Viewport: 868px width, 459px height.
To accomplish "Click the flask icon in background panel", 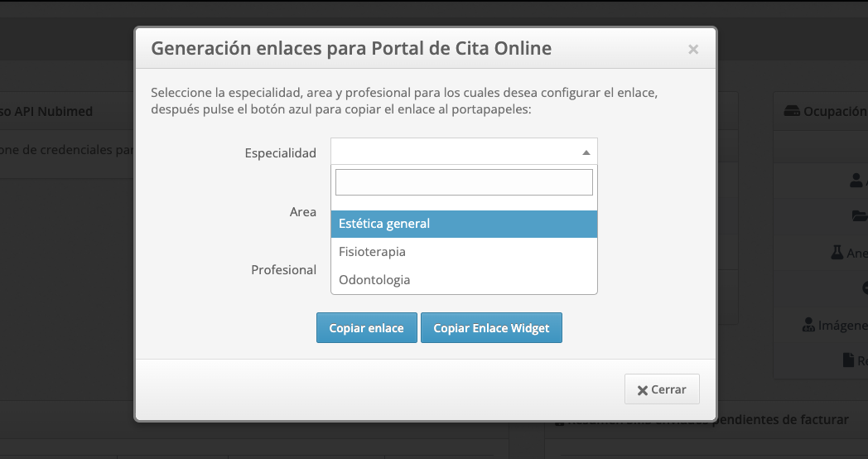I will click(x=837, y=253).
